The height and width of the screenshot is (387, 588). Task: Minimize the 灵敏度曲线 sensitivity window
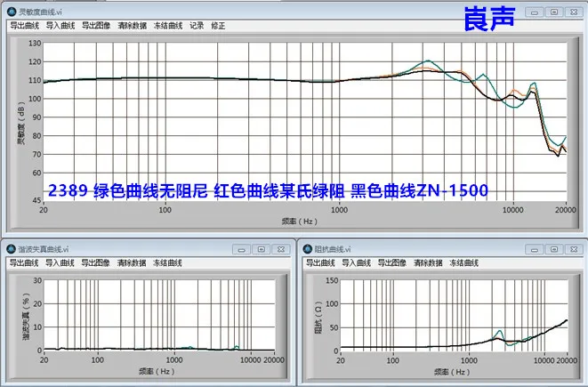[532, 12]
